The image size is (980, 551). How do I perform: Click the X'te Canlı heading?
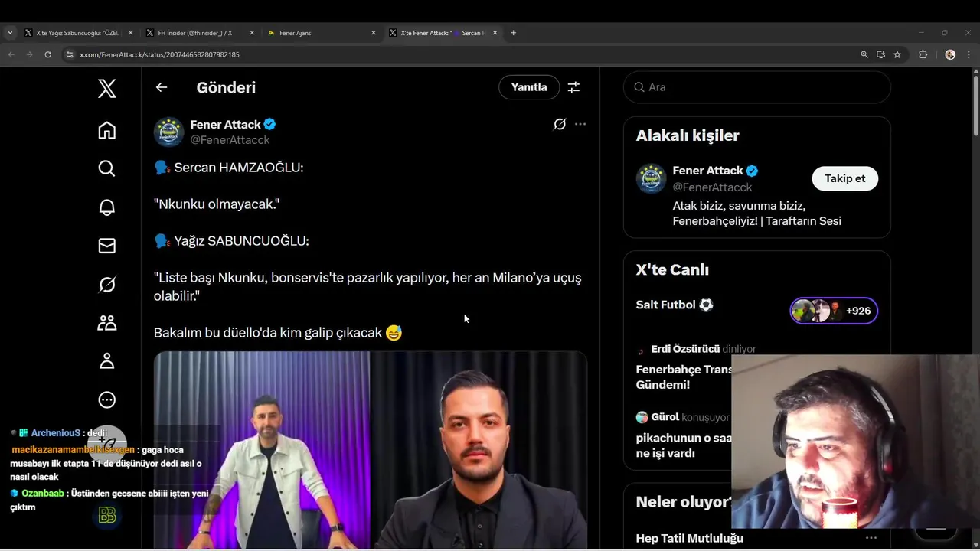point(672,270)
